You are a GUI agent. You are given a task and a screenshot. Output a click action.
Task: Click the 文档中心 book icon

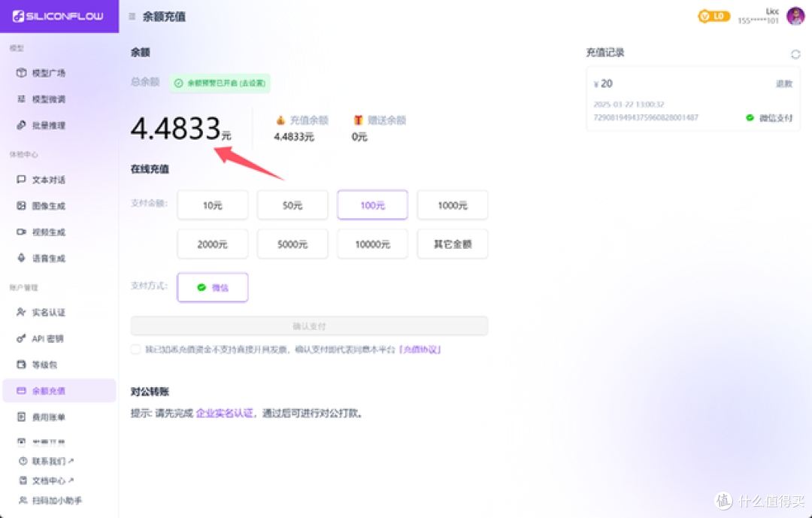pyautogui.click(x=23, y=480)
